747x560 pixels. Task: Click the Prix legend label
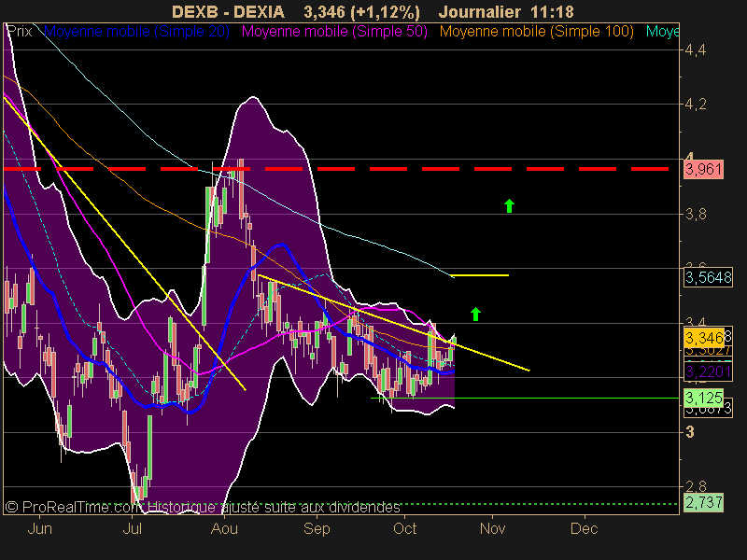pyautogui.click(x=19, y=32)
